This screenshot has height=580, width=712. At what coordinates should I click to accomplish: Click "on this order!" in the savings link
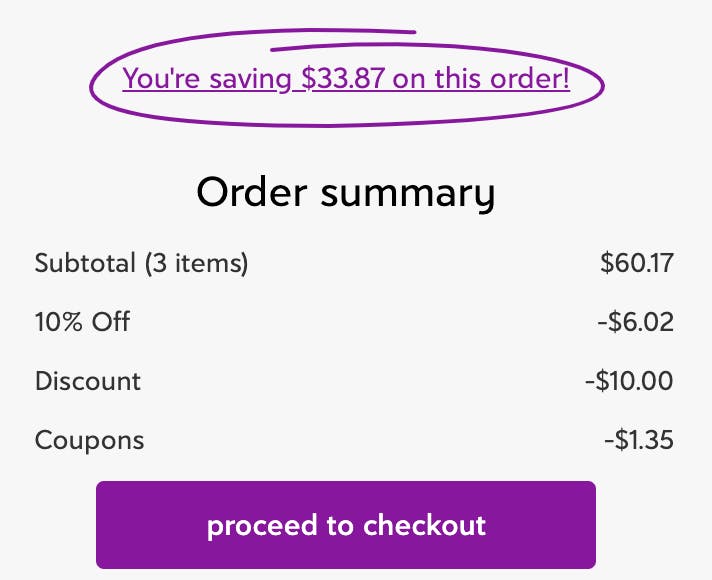481,78
